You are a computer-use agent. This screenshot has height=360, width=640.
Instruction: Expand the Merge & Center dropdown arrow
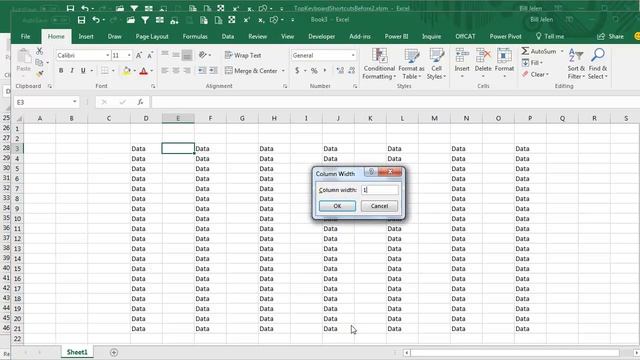[x=283, y=71]
